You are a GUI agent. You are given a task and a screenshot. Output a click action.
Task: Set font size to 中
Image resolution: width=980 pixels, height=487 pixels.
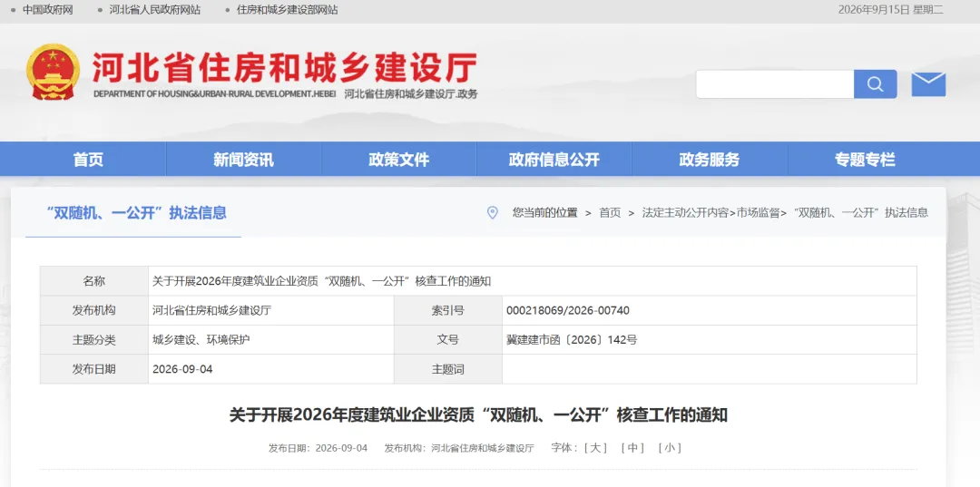[x=632, y=448]
